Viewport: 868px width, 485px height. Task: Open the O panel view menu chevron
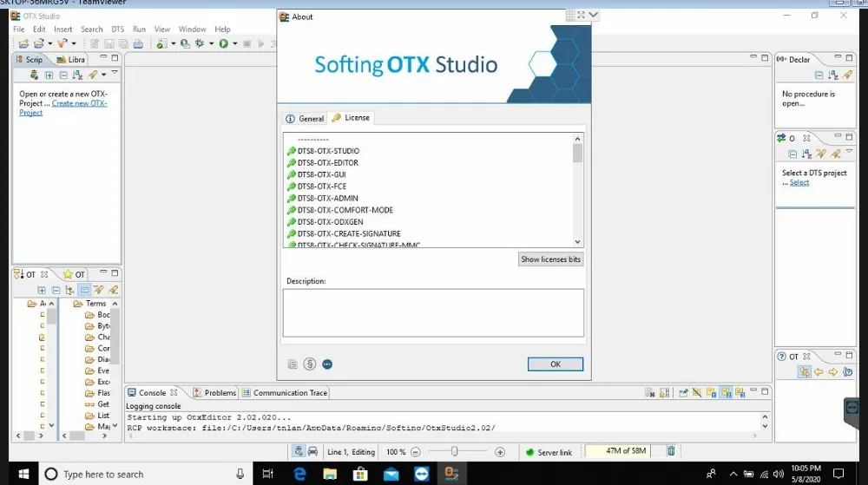849,152
